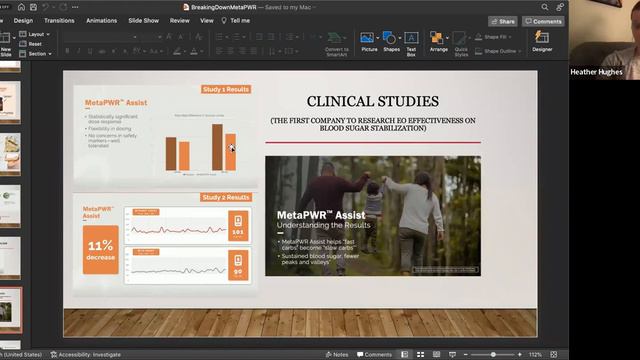The height and width of the screenshot is (360, 640).
Task: Switch to the Slide Show tab
Action: (x=144, y=20)
